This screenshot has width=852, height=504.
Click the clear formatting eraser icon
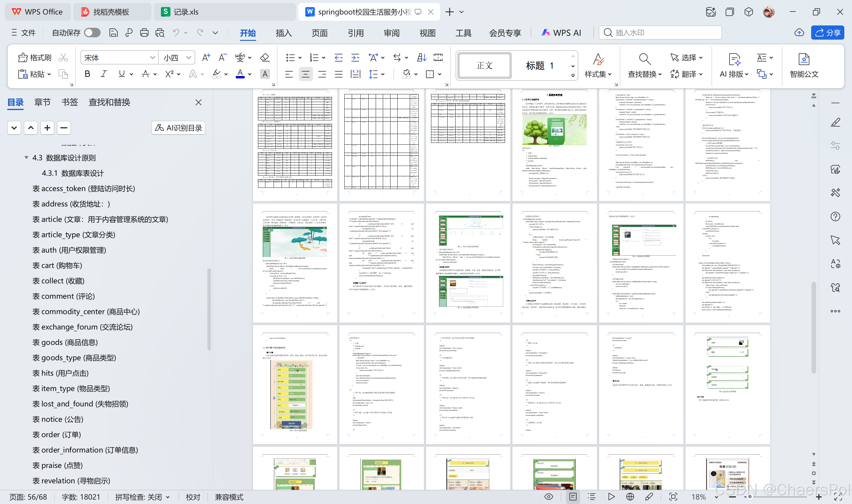point(264,57)
